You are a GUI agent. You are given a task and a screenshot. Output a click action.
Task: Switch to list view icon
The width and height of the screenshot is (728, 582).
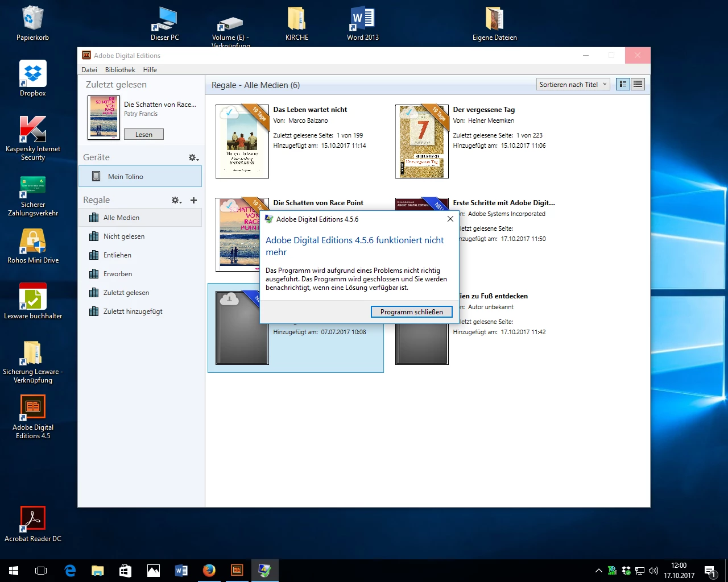point(638,84)
